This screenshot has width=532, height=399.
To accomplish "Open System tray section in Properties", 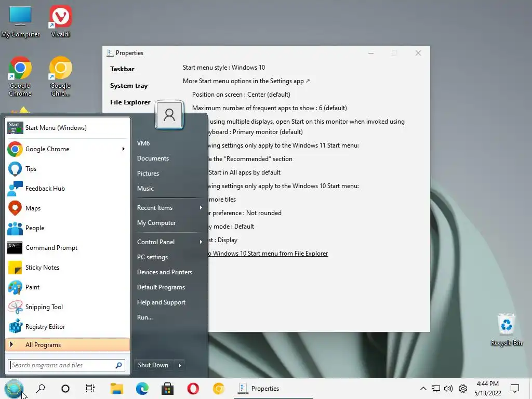I will click(129, 86).
